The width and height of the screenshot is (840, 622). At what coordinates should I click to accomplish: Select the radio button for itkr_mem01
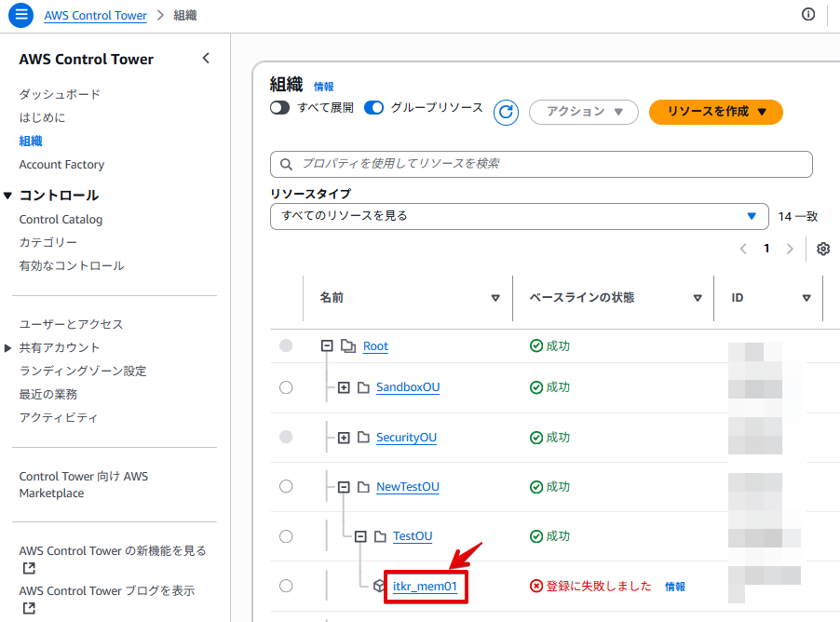coord(286,586)
